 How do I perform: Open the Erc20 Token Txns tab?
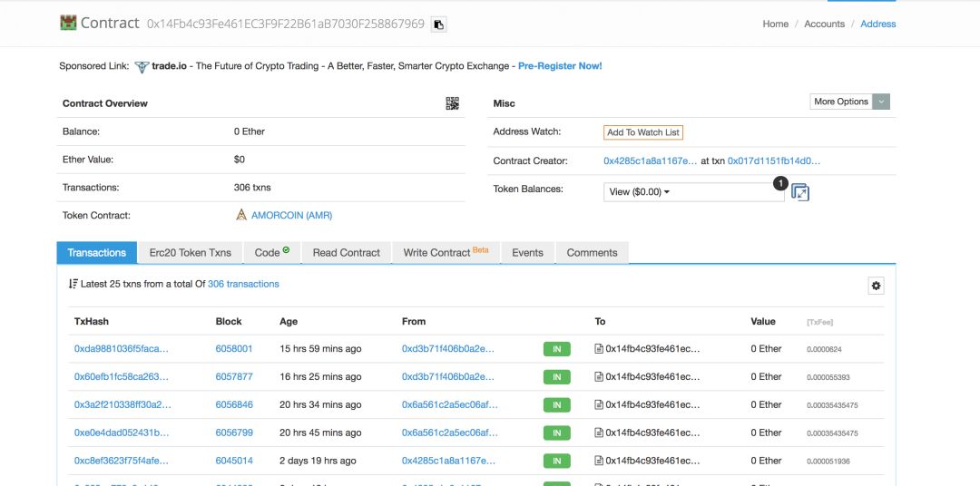pos(190,252)
